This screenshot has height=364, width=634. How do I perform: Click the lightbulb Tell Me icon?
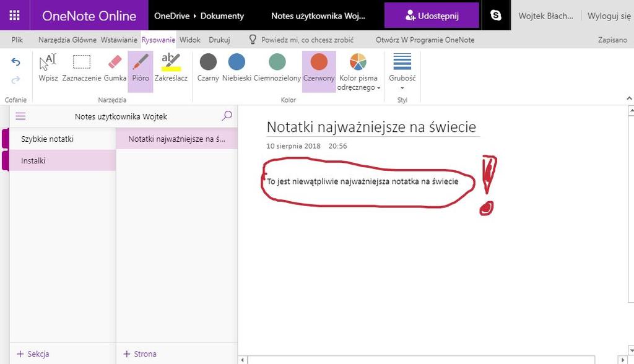[253, 40]
